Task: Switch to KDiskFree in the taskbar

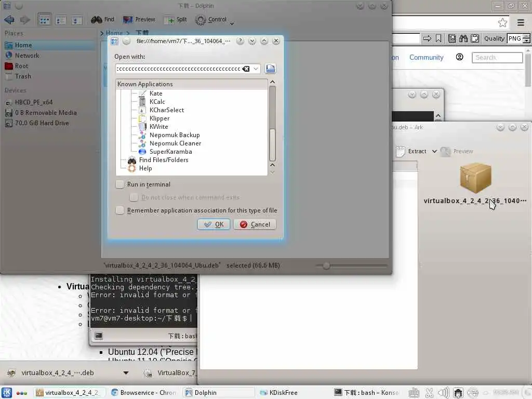Action: 278,393
